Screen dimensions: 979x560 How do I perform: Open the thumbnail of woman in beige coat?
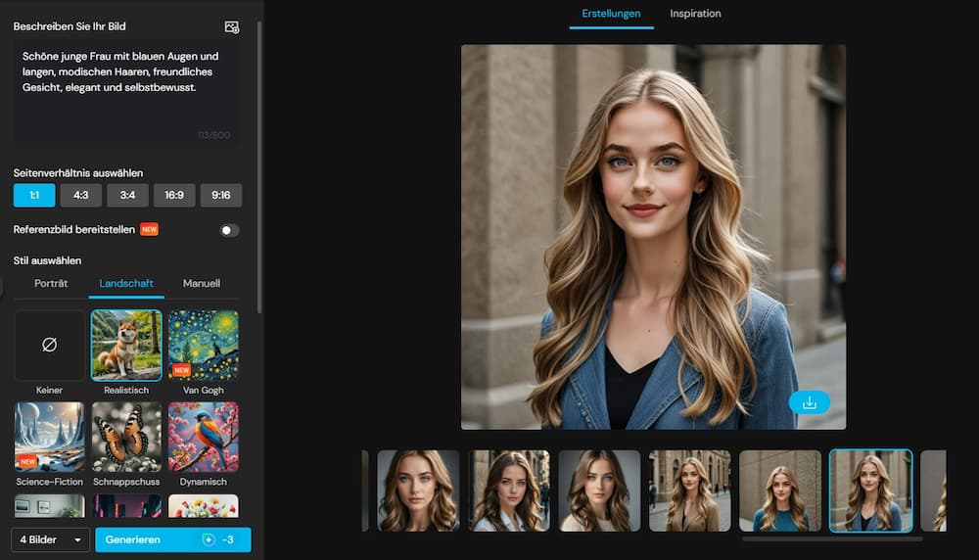(690, 490)
